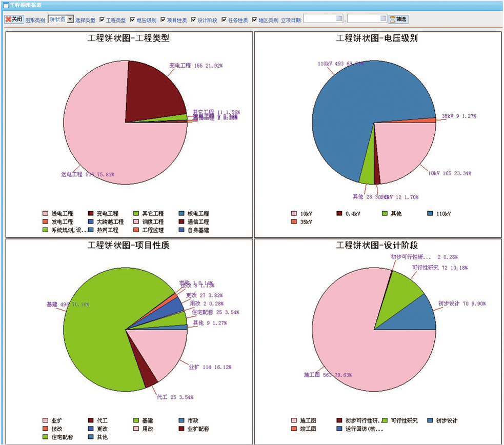Click the window icon beside 工程图形报表 title

point(5,5)
